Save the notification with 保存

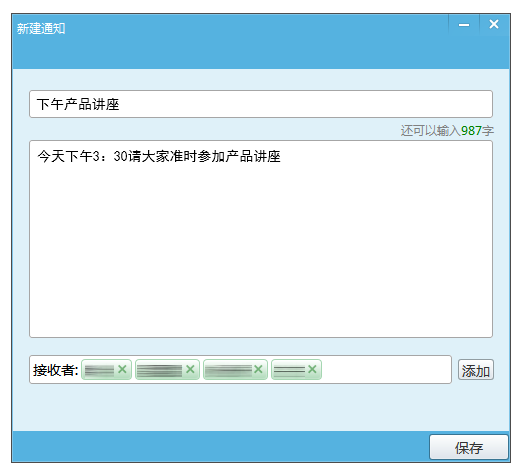coord(469,447)
